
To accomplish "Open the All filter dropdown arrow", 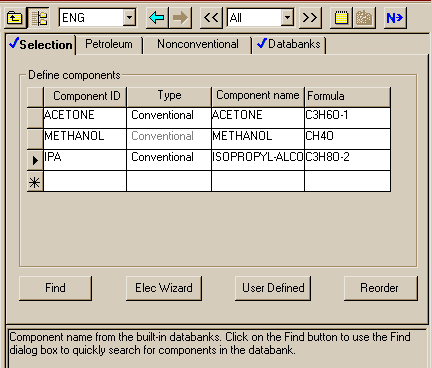I will pos(287,17).
